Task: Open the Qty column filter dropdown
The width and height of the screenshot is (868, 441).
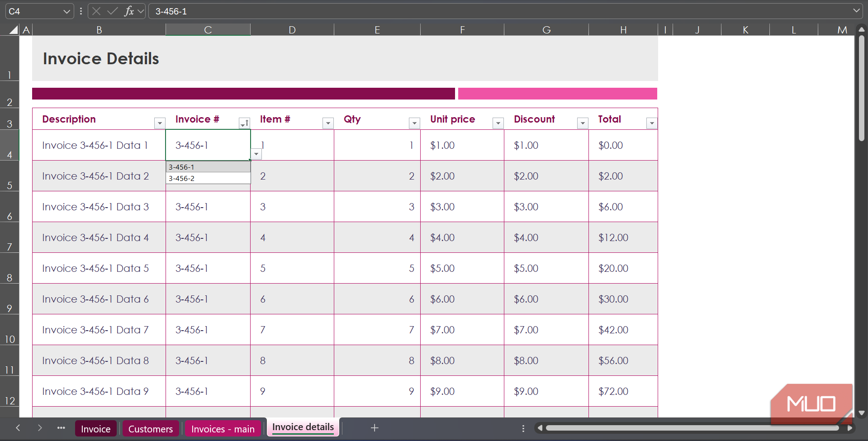Action: coord(414,123)
